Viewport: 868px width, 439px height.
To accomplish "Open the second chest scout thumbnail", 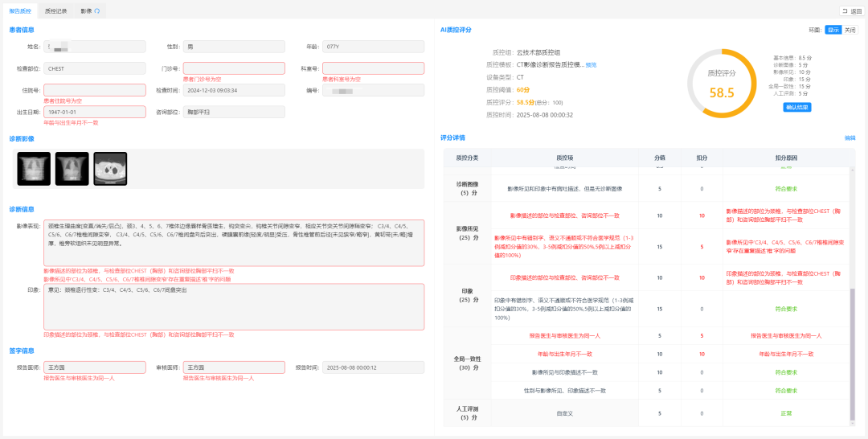I will [x=72, y=169].
